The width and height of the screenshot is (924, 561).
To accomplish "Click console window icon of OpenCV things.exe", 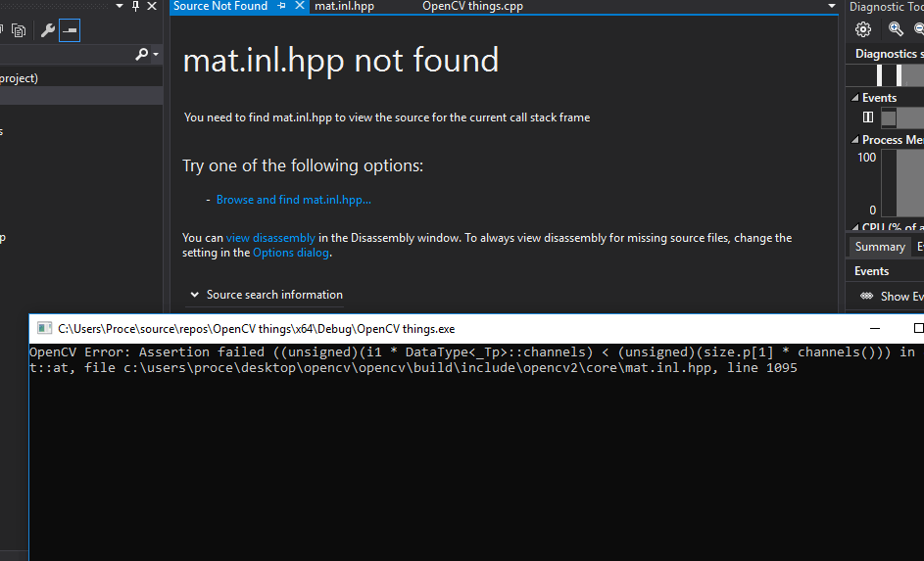I will point(44,329).
